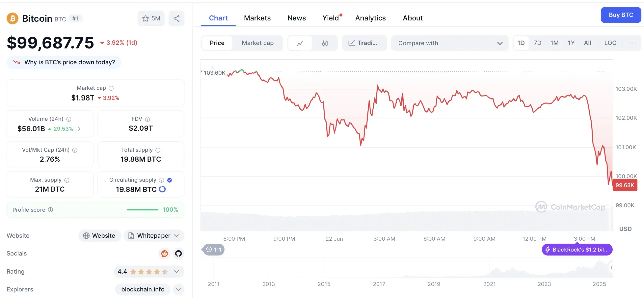Click the downtrend icon in price question

[x=17, y=62]
